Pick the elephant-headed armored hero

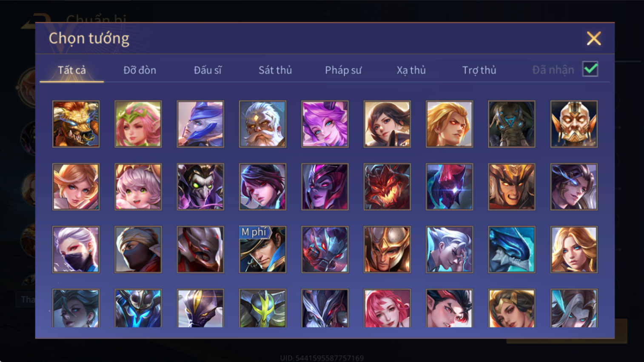coord(512,124)
